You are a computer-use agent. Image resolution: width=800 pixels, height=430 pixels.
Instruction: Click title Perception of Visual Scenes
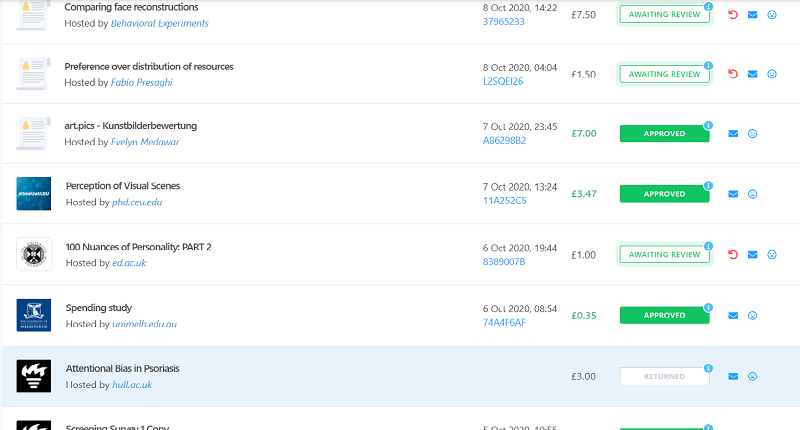pyautogui.click(x=123, y=186)
